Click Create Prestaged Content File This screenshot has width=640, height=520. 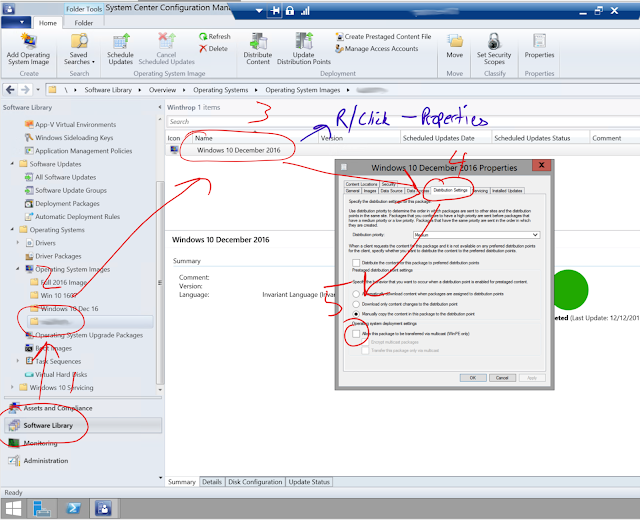coord(383,37)
